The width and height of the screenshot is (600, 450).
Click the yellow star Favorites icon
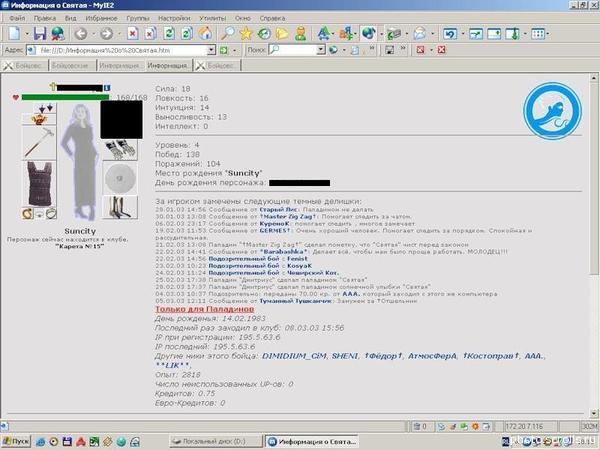(246, 33)
